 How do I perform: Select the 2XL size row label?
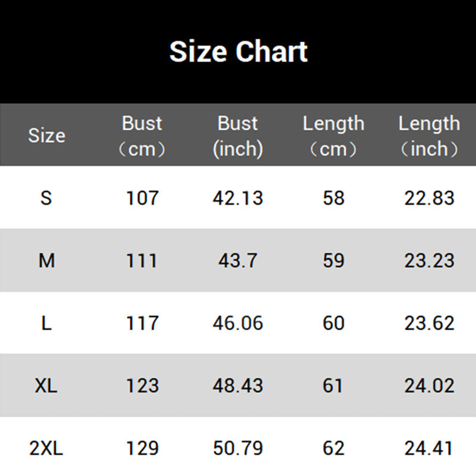[x=46, y=448]
